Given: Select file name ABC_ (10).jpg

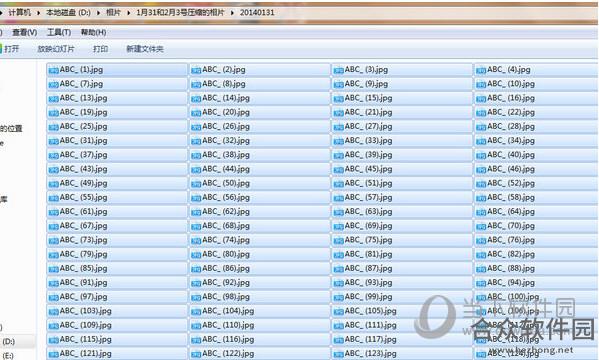Looking at the screenshot, I should point(511,84).
